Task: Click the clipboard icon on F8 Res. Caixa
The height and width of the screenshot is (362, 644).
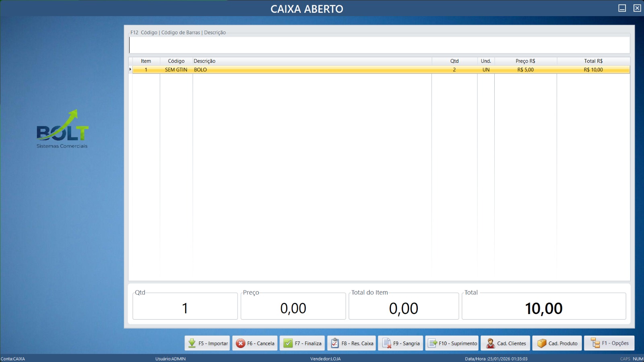Action: (335, 343)
